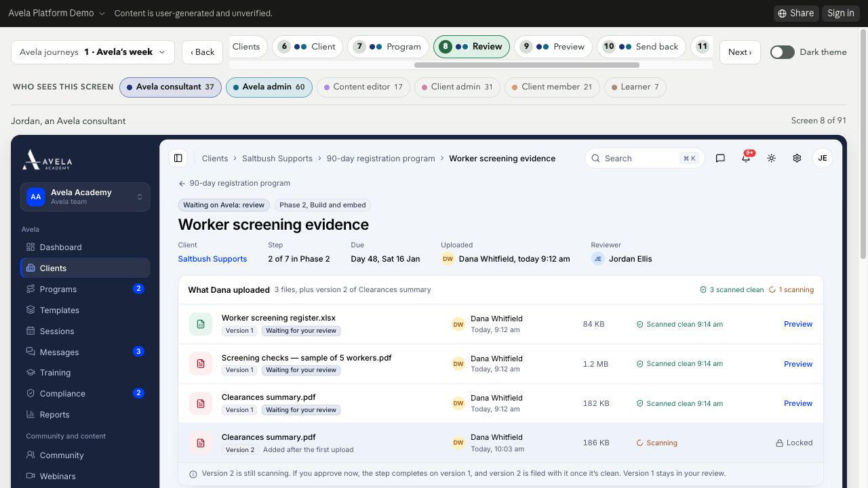868x488 pixels.
Task: Preview Worker screening register.xlsx
Action: [x=798, y=324]
